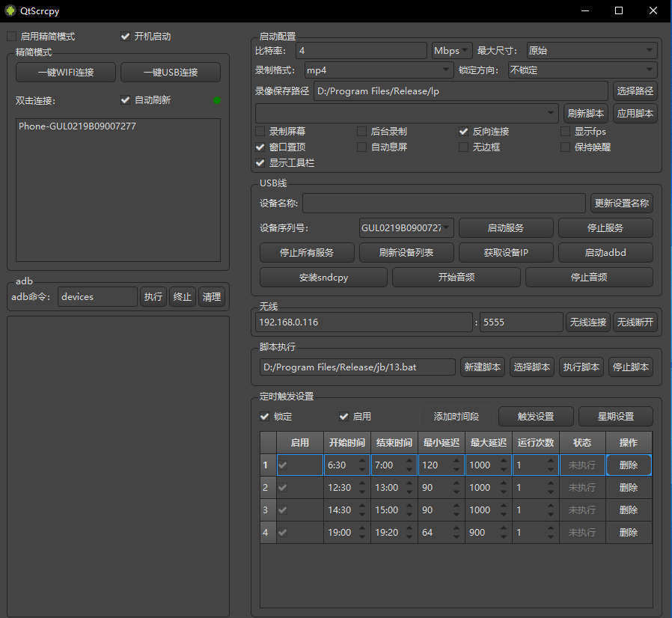Open the device serial number dropdown

(407, 227)
